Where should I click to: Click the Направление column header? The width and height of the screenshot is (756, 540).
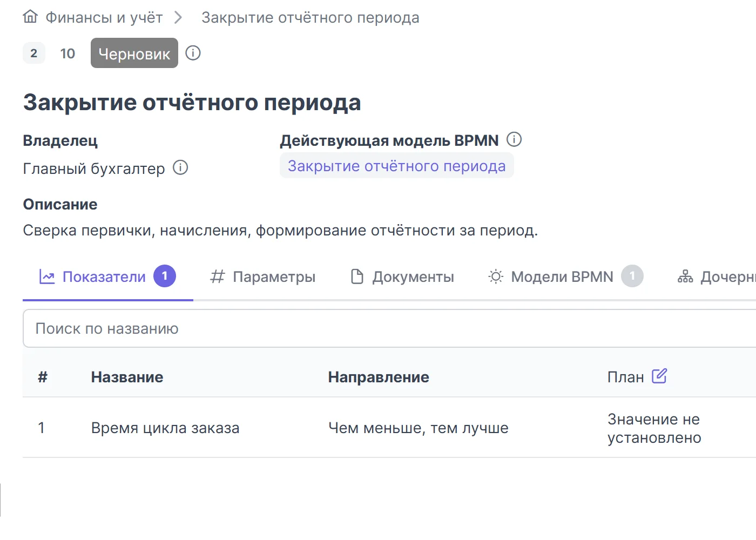tap(379, 377)
